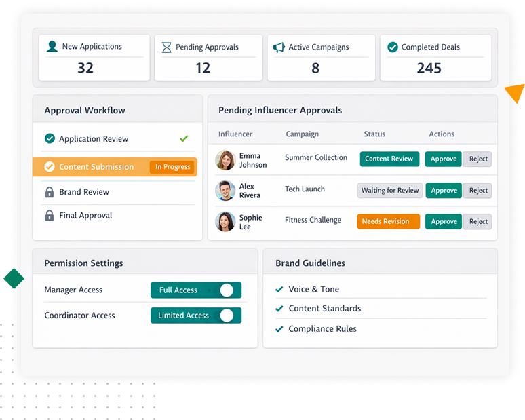Click the Emma Johnson name
The width and height of the screenshot is (525, 420).
pos(253,160)
